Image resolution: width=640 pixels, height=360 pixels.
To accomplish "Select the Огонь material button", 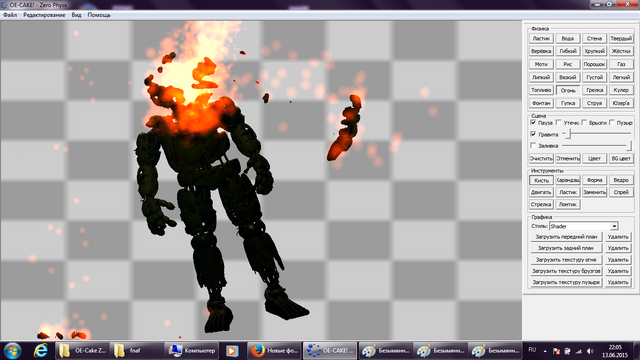I will click(568, 90).
